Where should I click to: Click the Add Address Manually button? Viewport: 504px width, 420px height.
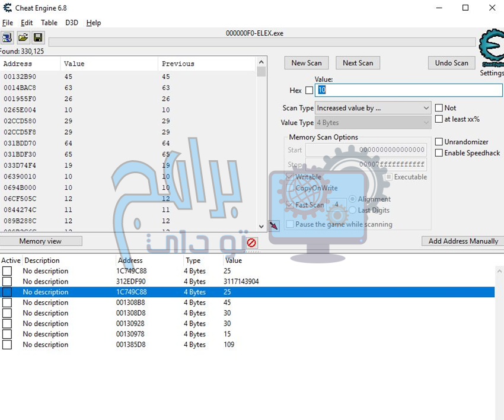[x=463, y=241]
